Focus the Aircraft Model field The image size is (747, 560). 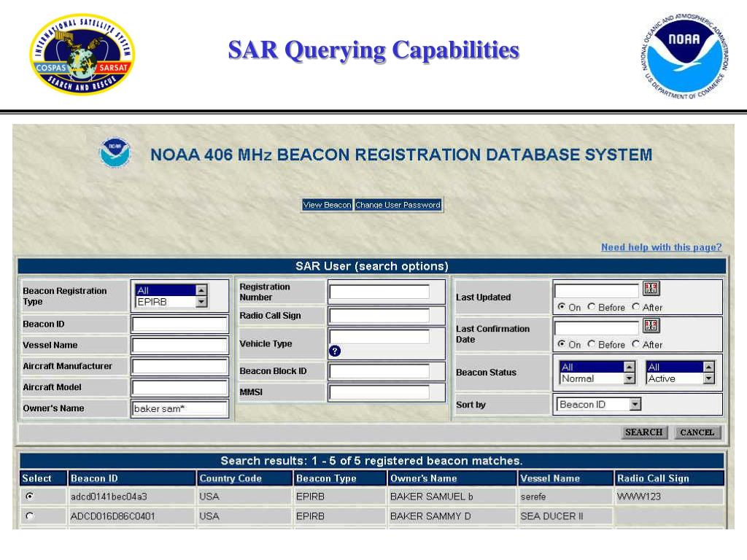(x=179, y=387)
